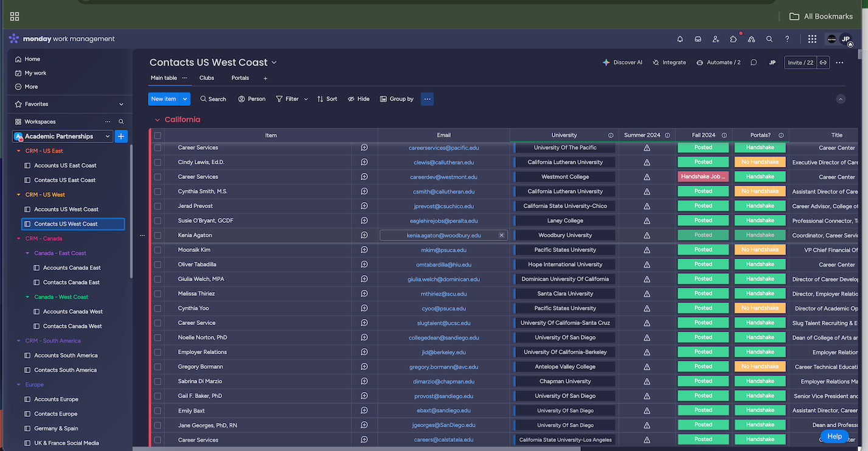This screenshot has height=451, width=868.
Task: Click the Invite / 22 button
Action: [x=800, y=63]
